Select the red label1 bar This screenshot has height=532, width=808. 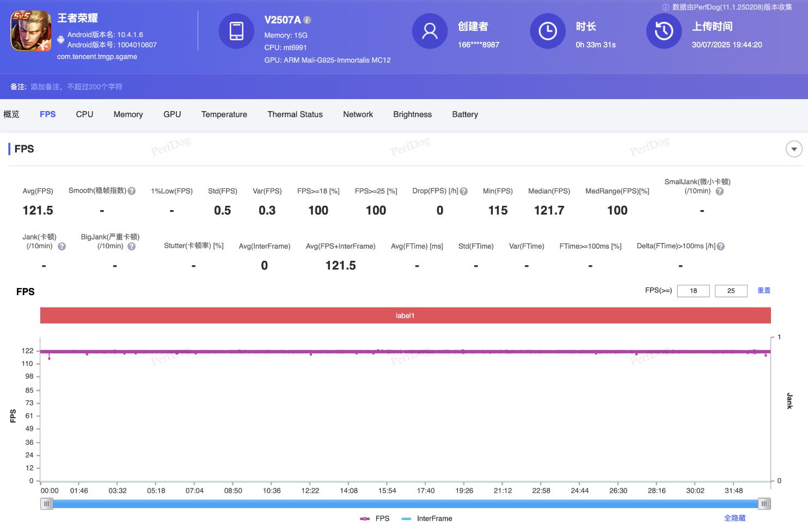tap(405, 315)
